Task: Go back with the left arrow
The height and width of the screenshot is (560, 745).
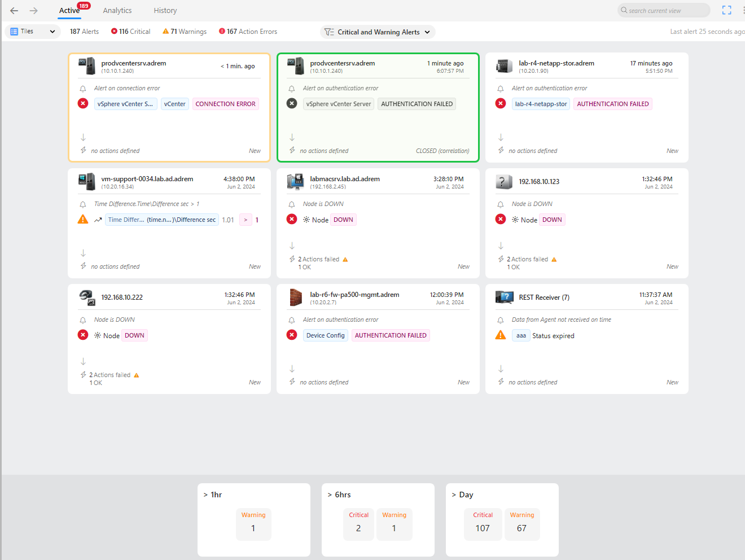Action: [14, 11]
